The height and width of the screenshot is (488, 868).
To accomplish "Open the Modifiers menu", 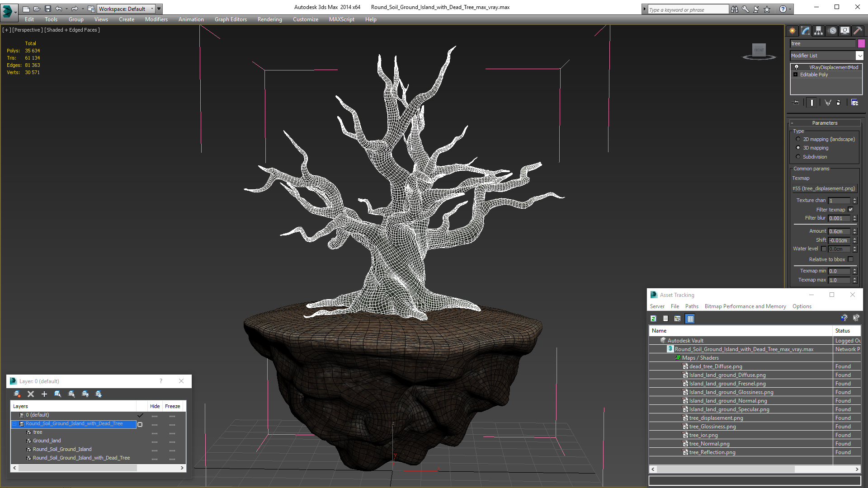I will [x=156, y=19].
